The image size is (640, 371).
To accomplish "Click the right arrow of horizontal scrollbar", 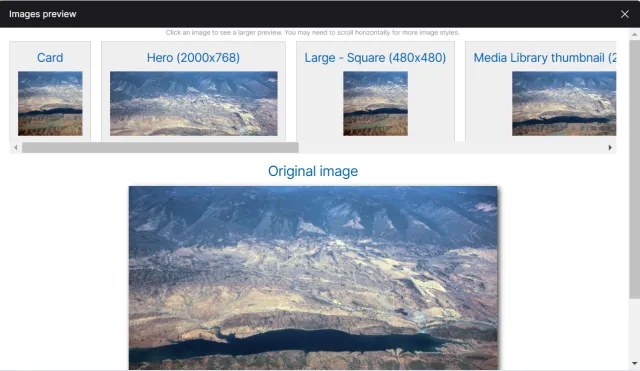I will coord(610,147).
